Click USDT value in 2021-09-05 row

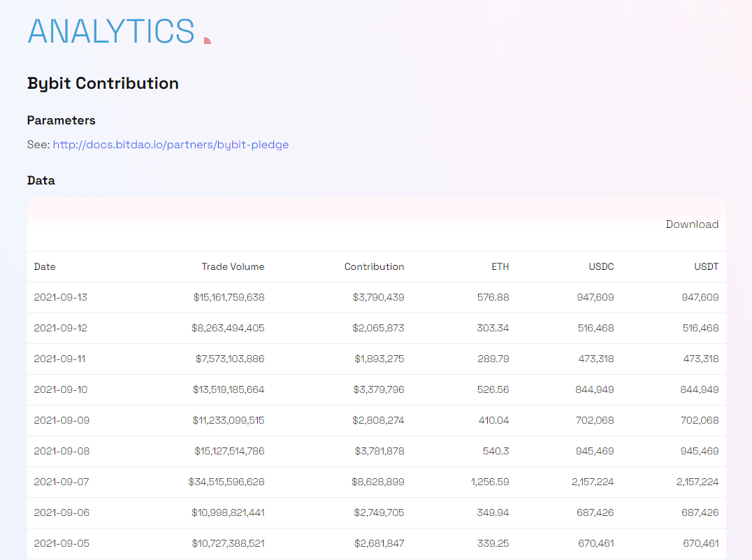(x=701, y=543)
